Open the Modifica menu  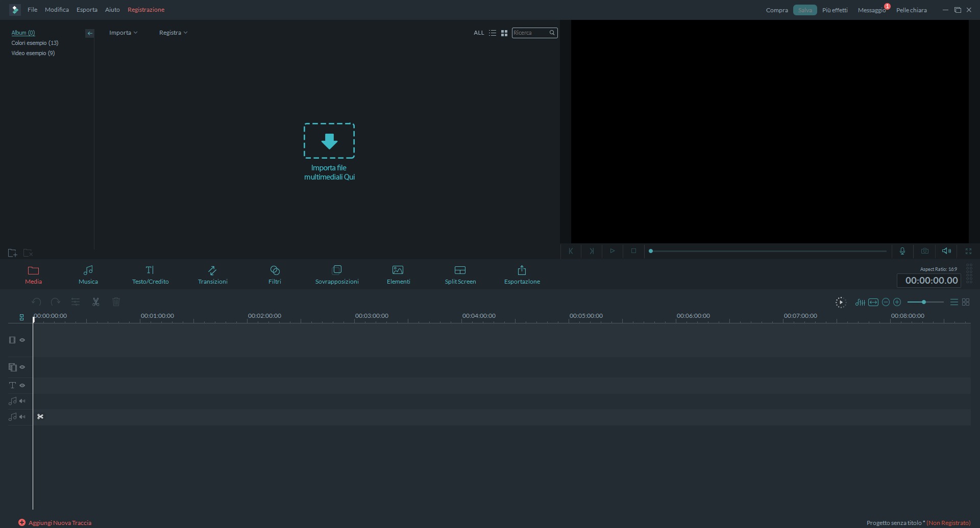(x=57, y=10)
